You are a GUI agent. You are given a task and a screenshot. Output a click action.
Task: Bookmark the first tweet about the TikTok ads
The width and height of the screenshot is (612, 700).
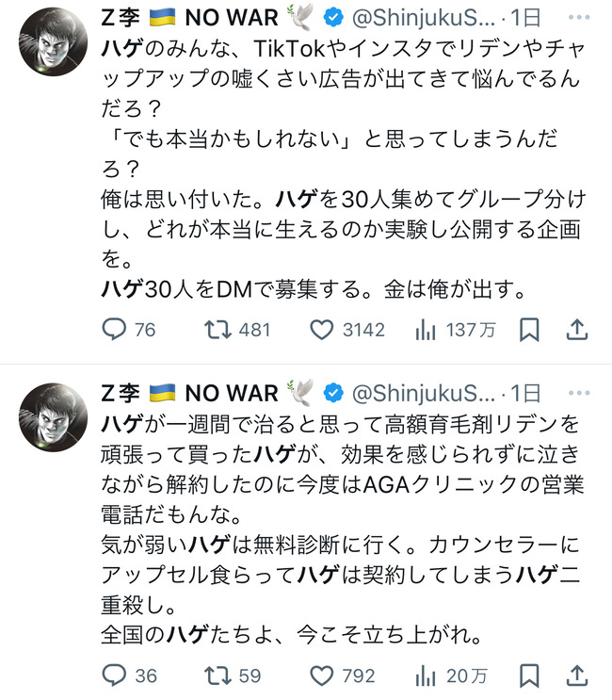[x=529, y=331]
